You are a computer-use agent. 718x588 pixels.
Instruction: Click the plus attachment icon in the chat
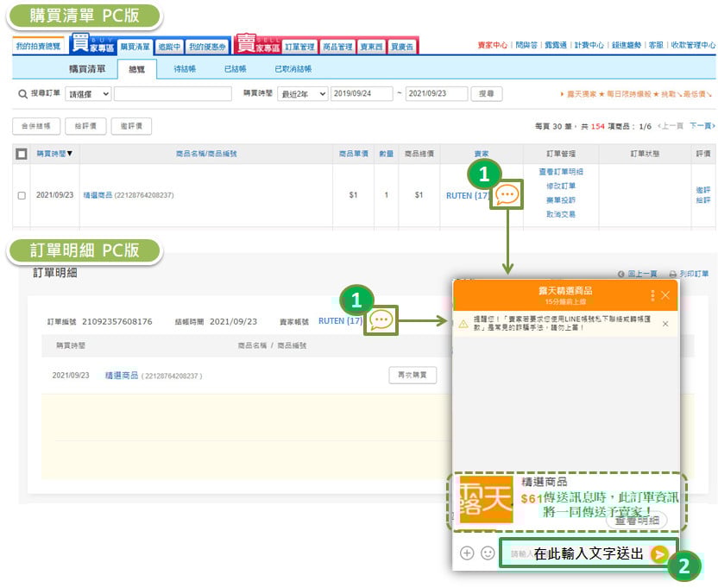(x=467, y=553)
